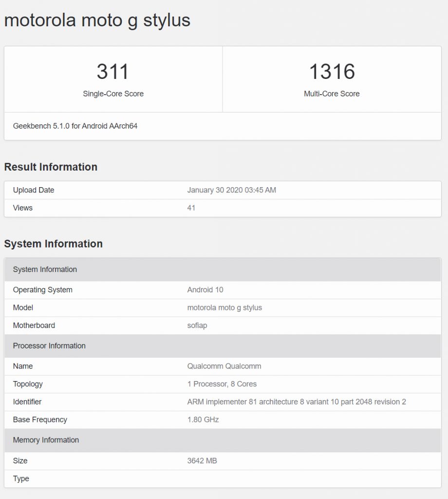The height and width of the screenshot is (499, 448).
Task: Select the memory size value 3642 MB
Action: tap(202, 461)
